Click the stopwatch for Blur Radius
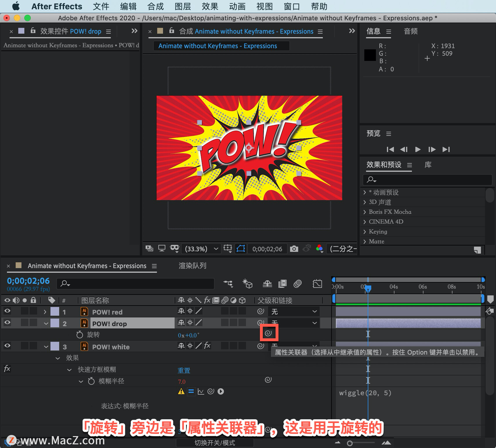496x448 pixels. pyautogui.click(x=91, y=381)
